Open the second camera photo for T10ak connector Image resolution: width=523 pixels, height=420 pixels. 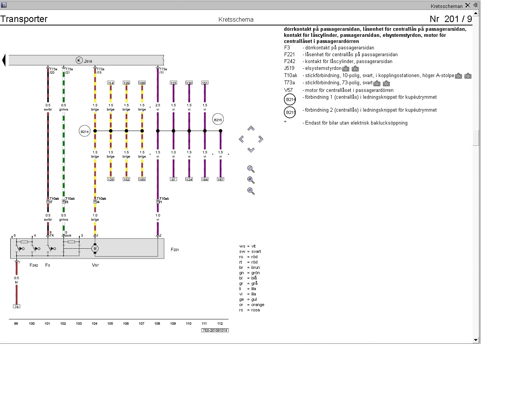(x=468, y=76)
